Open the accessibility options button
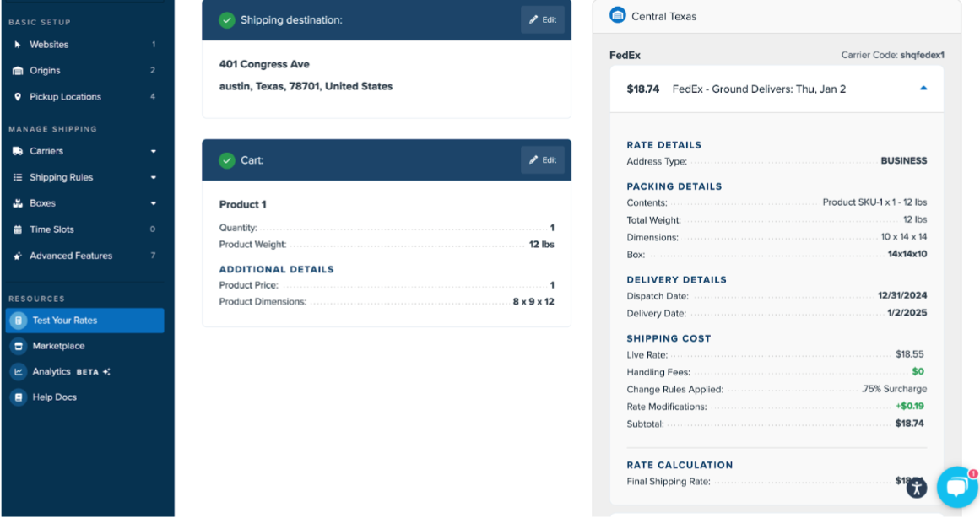The image size is (980, 518). coord(917,487)
